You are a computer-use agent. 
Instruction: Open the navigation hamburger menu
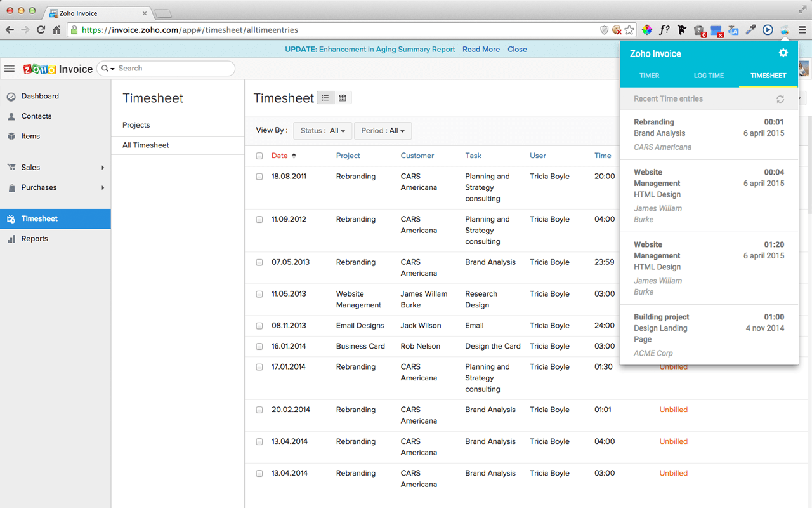pos(10,69)
